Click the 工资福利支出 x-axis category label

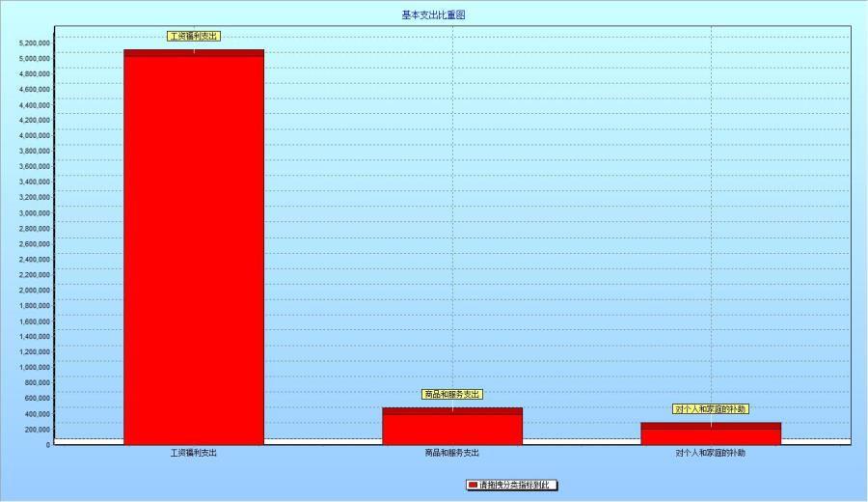click(194, 453)
